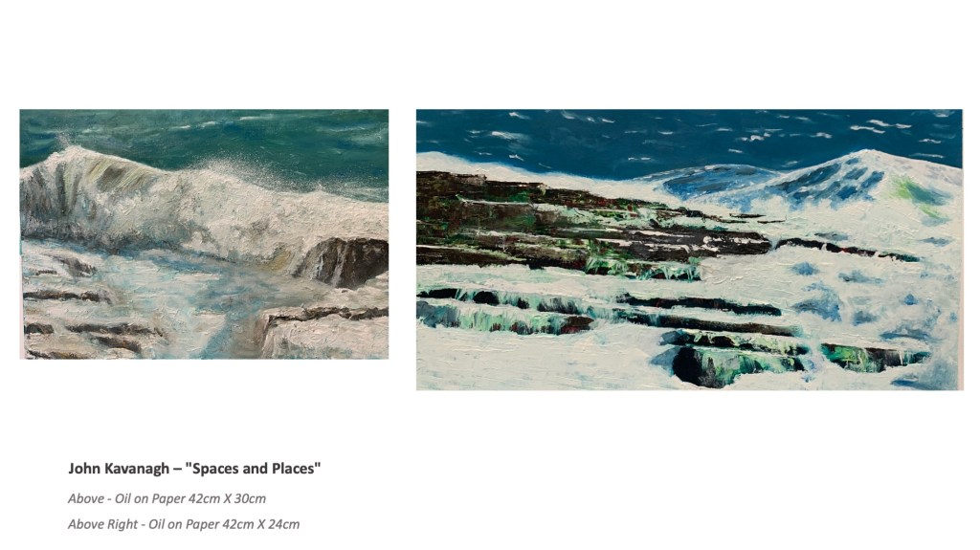Select the right rocky shoreline painting
The width and height of the screenshot is (980, 550).
tap(689, 250)
